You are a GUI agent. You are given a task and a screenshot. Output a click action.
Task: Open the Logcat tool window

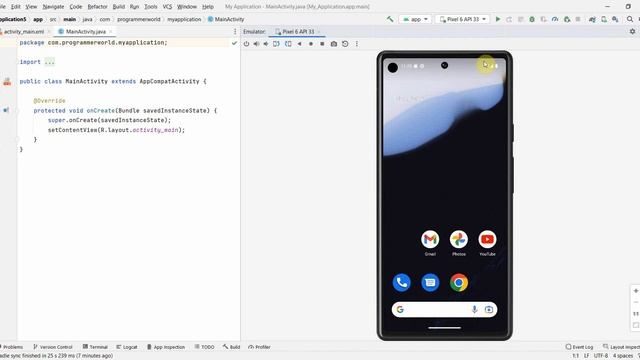click(x=127, y=347)
